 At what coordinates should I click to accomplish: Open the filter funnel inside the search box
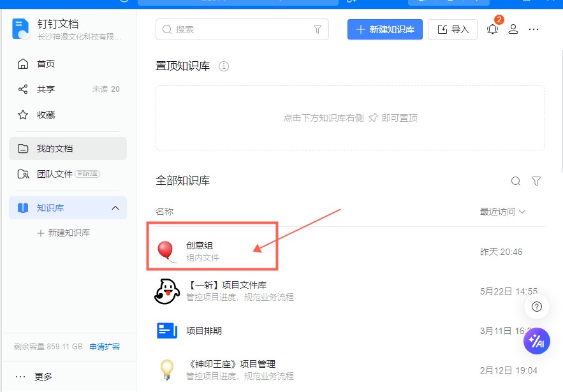pos(318,29)
